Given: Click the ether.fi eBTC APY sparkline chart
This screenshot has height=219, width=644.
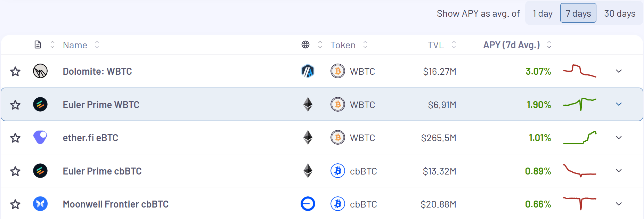Looking at the screenshot, I should pyautogui.click(x=580, y=138).
